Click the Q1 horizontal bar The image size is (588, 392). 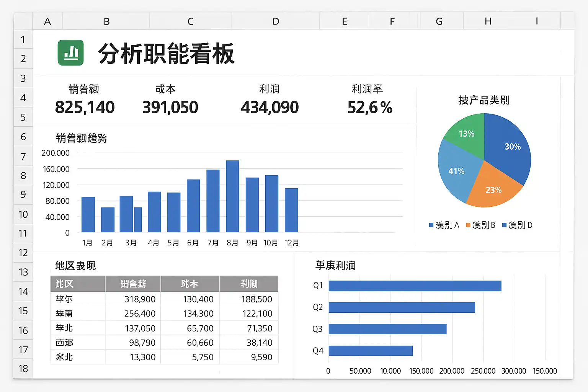coord(415,286)
